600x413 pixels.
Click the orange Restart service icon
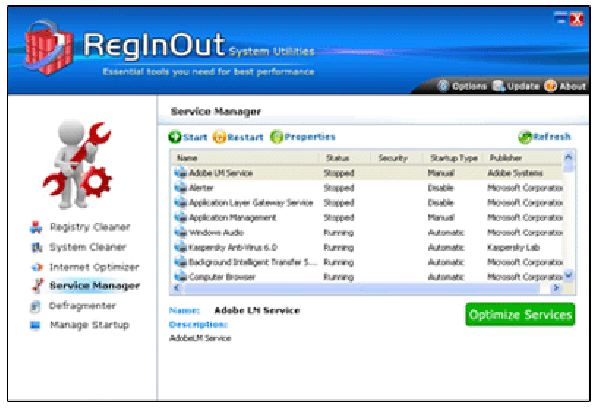[x=219, y=137]
